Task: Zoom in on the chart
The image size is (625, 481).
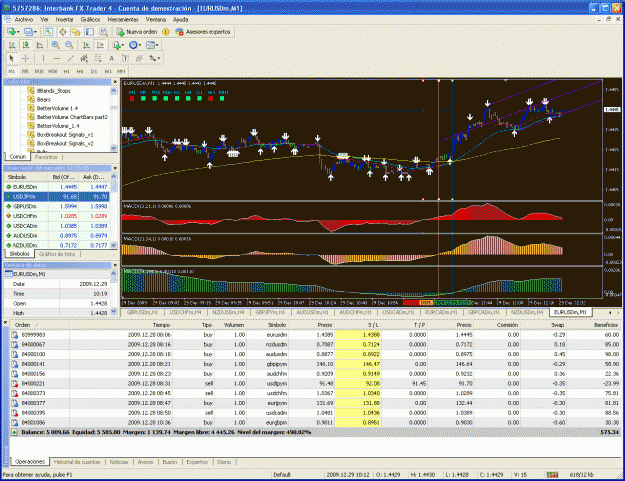Action: 55,45
